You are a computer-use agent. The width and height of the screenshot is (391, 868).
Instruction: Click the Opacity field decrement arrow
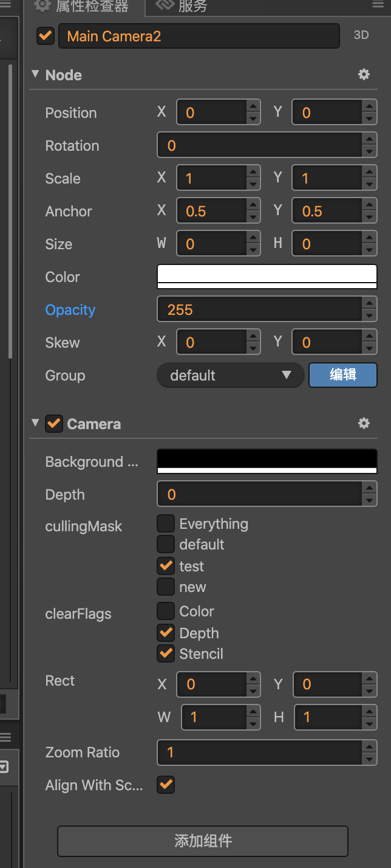click(x=369, y=316)
